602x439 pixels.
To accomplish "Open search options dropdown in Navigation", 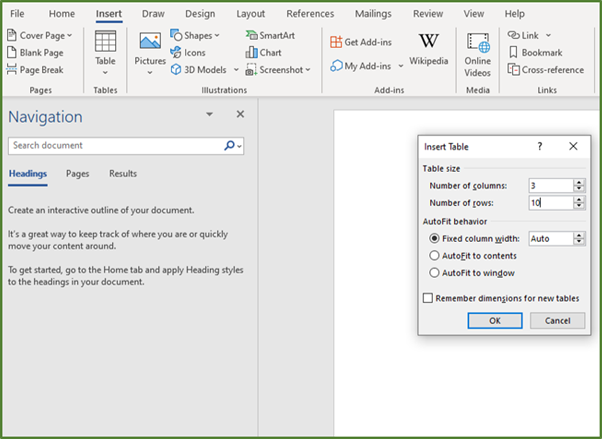I will 240,146.
